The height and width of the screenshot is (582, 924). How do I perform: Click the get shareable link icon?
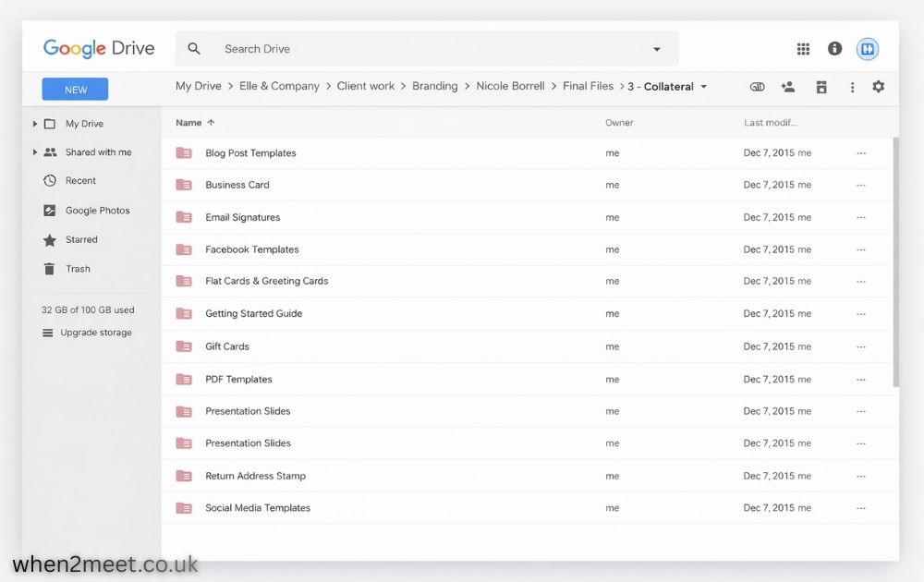[757, 86]
